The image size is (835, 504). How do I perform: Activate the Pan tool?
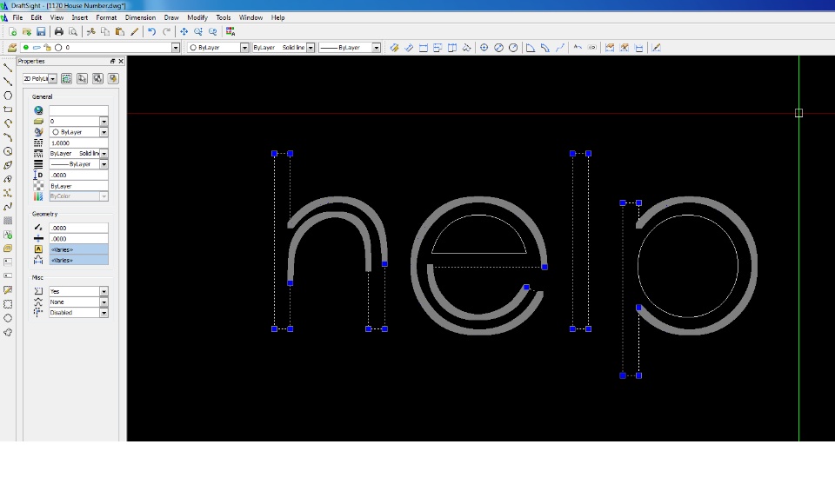tap(184, 32)
